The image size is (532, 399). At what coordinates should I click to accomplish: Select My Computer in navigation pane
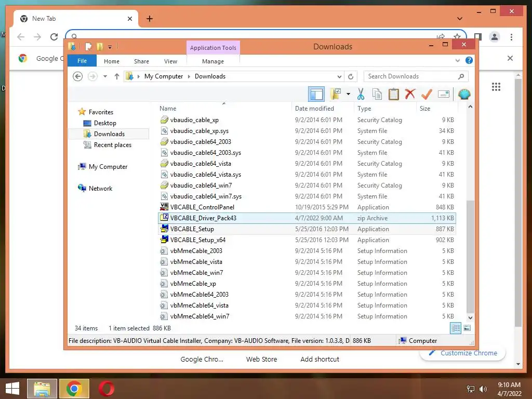(x=108, y=167)
